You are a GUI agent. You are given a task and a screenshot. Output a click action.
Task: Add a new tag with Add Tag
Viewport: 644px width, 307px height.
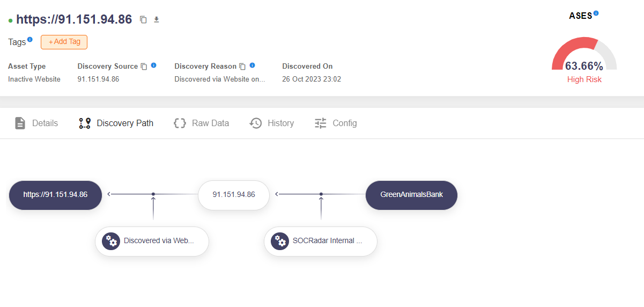64,42
